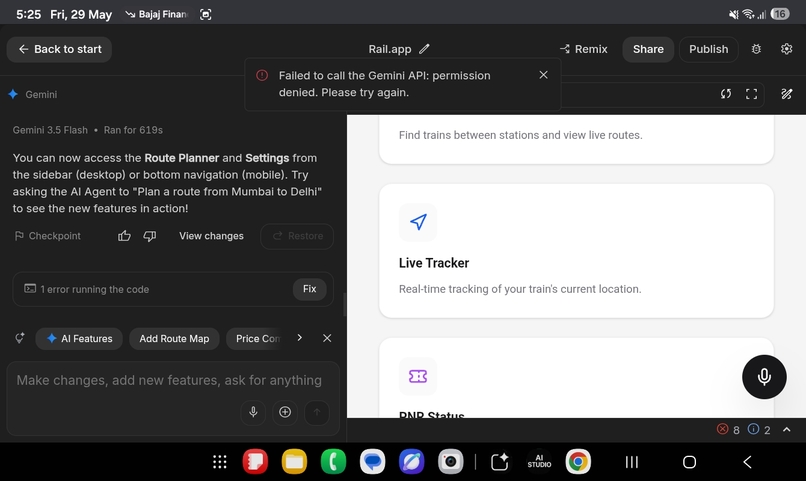
Task: Open the sparkle note app in taskbar
Action: coord(500,461)
